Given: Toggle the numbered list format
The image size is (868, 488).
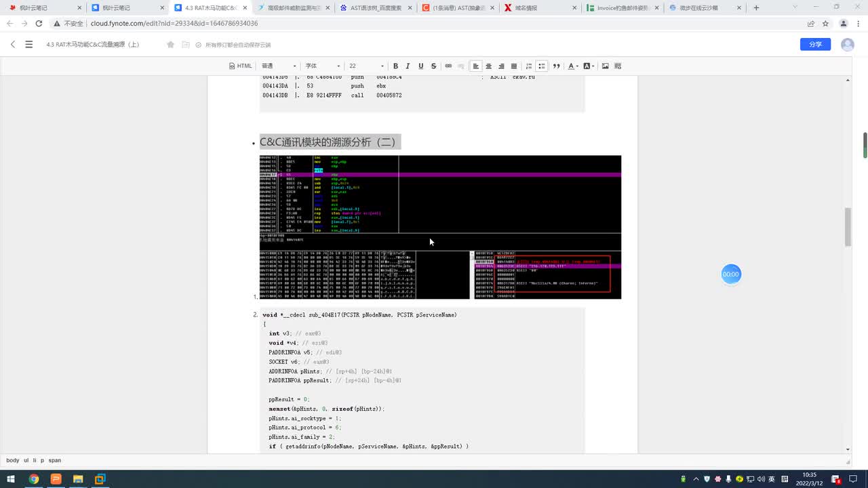Looking at the screenshot, I should (x=529, y=66).
